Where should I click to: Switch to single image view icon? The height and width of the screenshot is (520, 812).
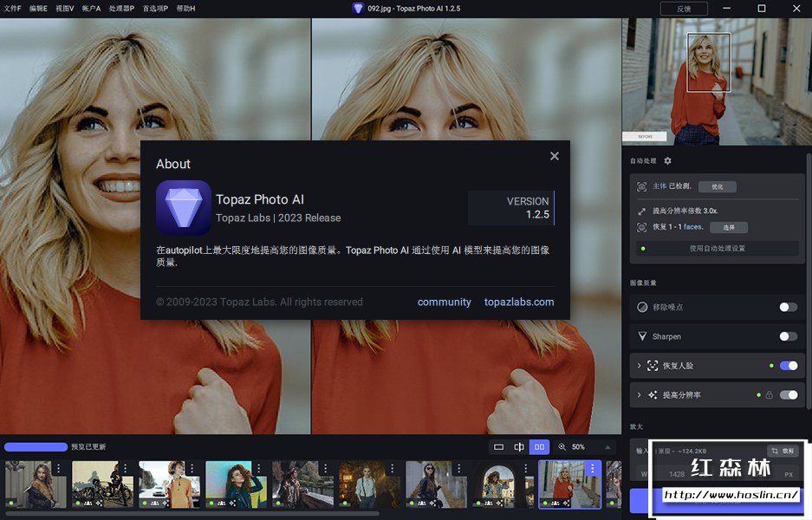pyautogui.click(x=498, y=446)
